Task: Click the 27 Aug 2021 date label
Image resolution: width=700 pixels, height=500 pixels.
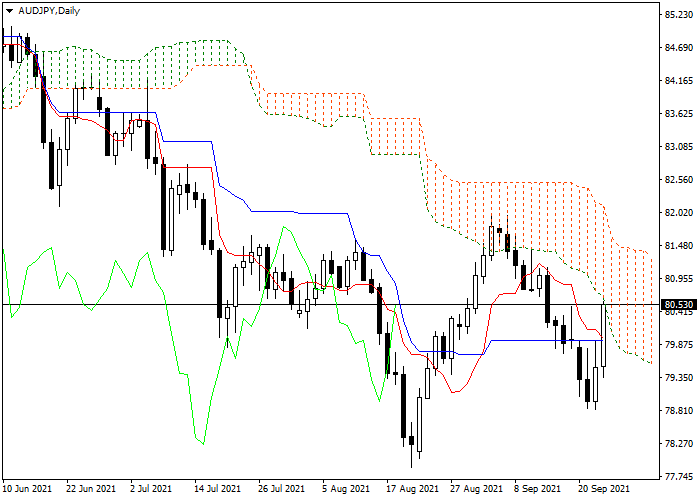Action: click(475, 489)
